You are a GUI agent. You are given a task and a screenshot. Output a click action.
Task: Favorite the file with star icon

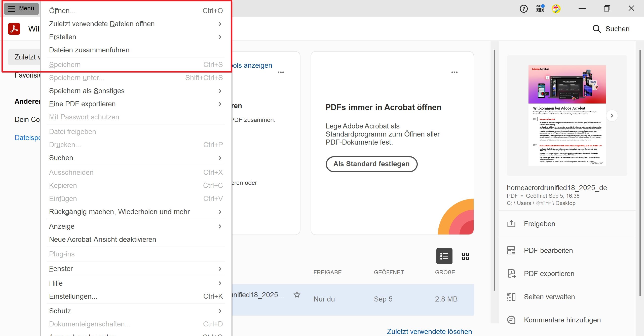(297, 295)
